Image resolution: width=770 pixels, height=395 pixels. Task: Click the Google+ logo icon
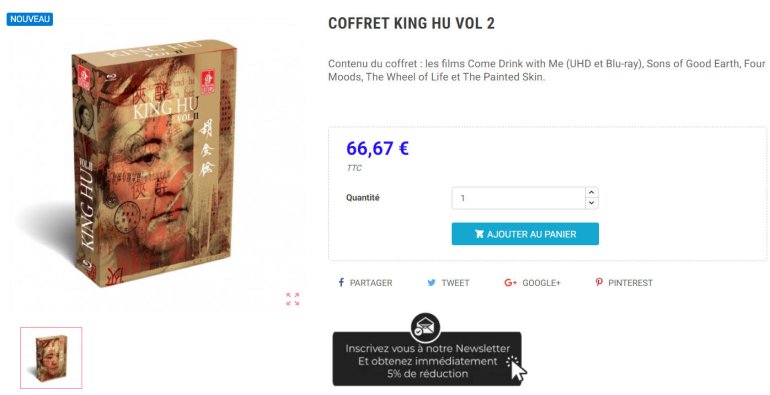pos(510,282)
